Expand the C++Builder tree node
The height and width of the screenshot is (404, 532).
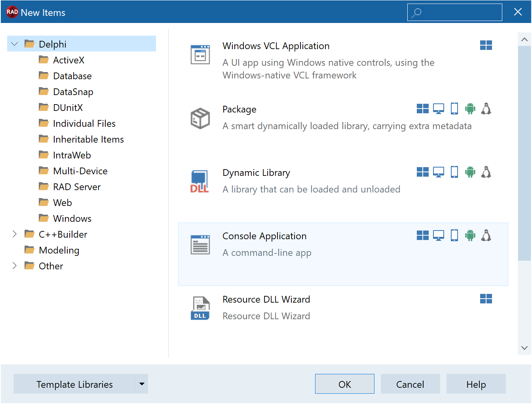point(15,234)
